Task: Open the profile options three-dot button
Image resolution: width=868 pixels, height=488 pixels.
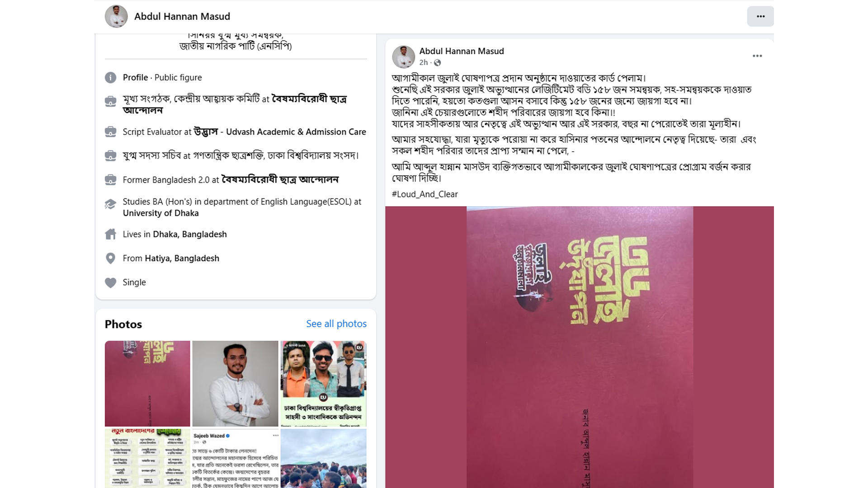Action: tap(760, 16)
